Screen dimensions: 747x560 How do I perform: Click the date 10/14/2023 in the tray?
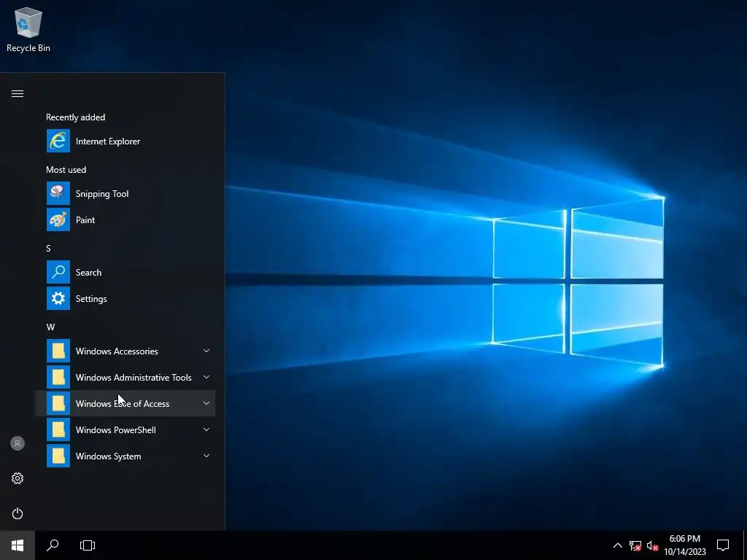(x=685, y=552)
